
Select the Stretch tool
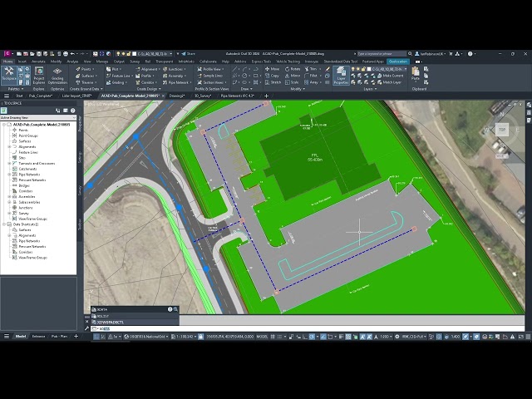273,82
